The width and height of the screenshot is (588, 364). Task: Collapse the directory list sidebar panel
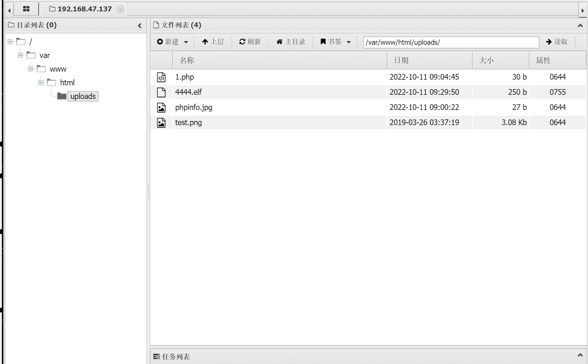pyautogui.click(x=140, y=25)
